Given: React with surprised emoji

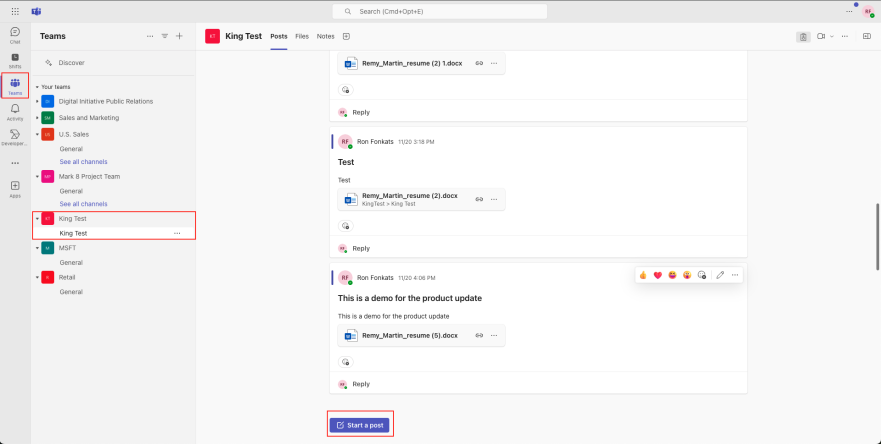Looking at the screenshot, I should tap(687, 275).
